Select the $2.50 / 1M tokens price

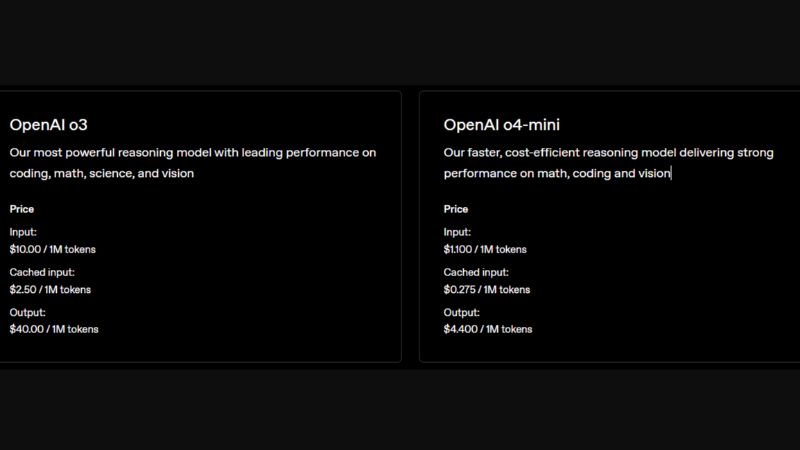(50, 289)
